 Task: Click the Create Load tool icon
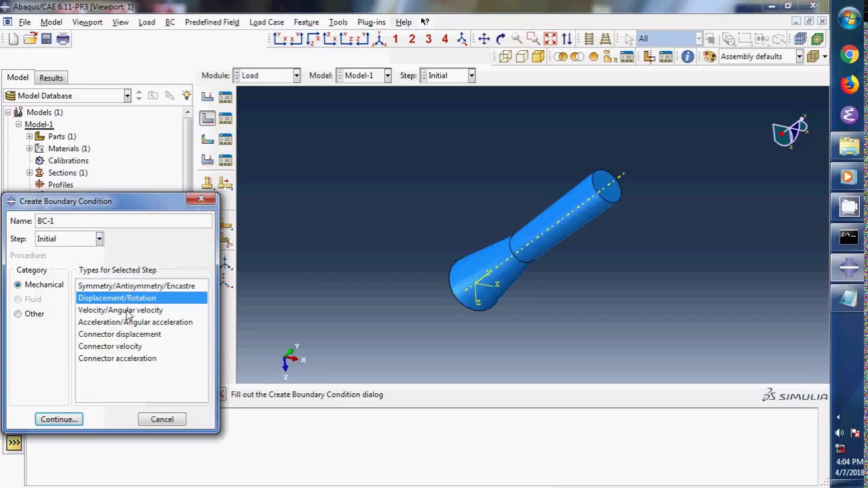[208, 98]
